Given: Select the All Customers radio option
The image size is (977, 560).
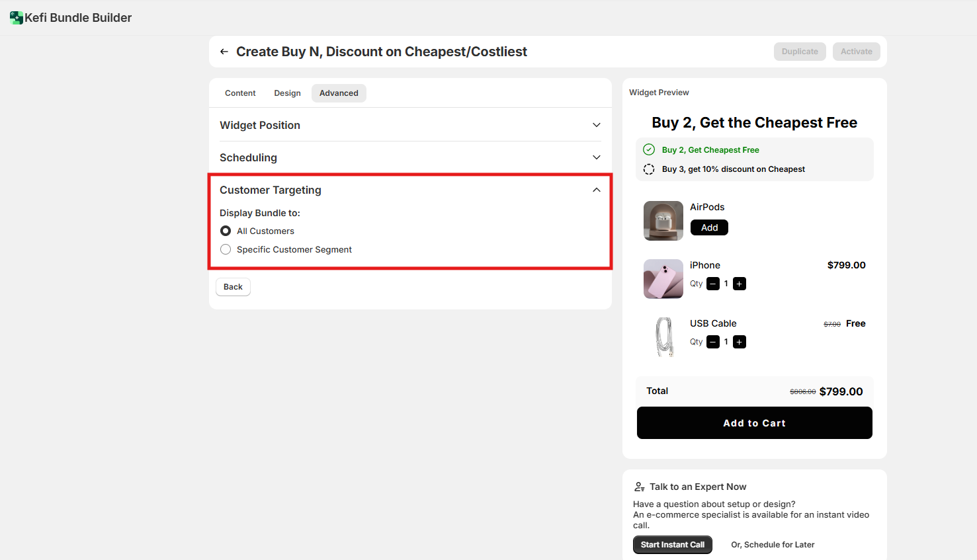Looking at the screenshot, I should pos(226,231).
